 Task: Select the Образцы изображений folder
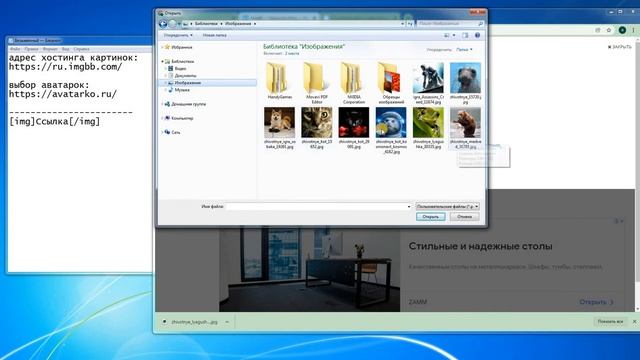[391, 83]
